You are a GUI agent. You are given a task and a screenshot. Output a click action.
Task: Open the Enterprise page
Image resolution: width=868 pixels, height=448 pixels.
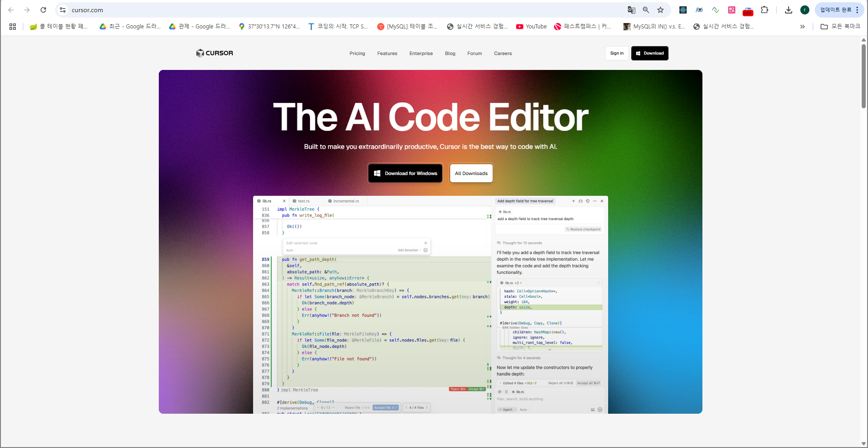click(421, 53)
